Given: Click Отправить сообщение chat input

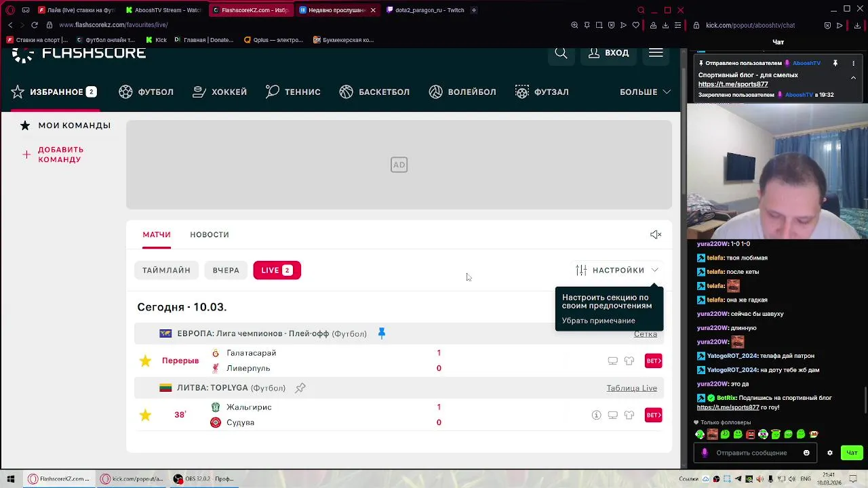Looking at the screenshot, I should point(751,453).
